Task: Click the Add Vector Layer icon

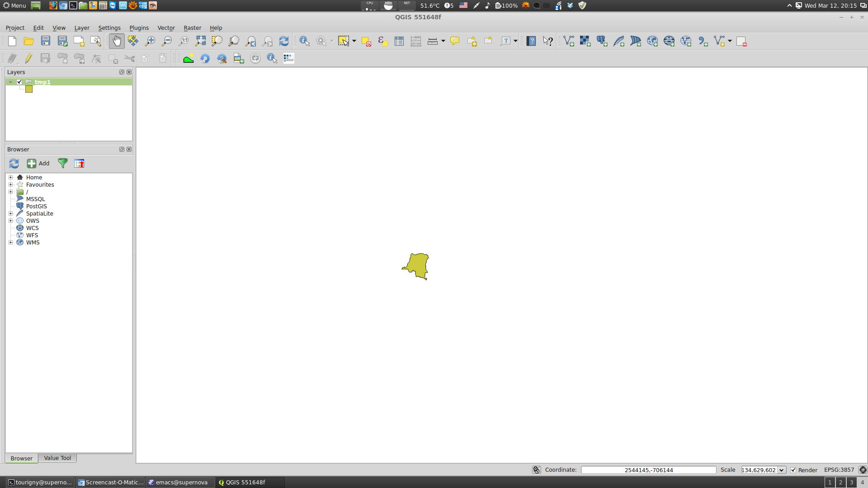Action: [569, 41]
